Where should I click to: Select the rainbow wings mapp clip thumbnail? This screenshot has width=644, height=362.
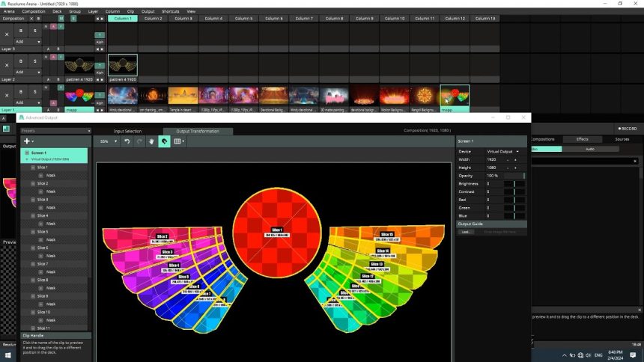(x=455, y=96)
